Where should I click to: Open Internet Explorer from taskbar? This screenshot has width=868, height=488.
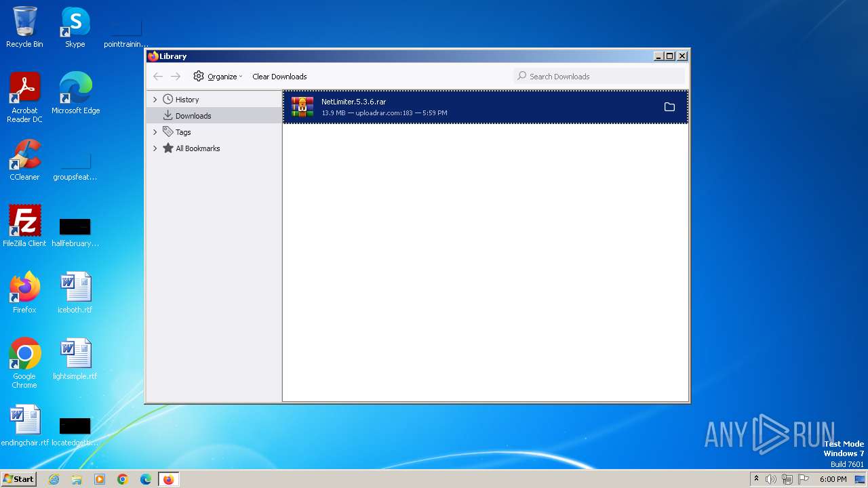point(54,479)
